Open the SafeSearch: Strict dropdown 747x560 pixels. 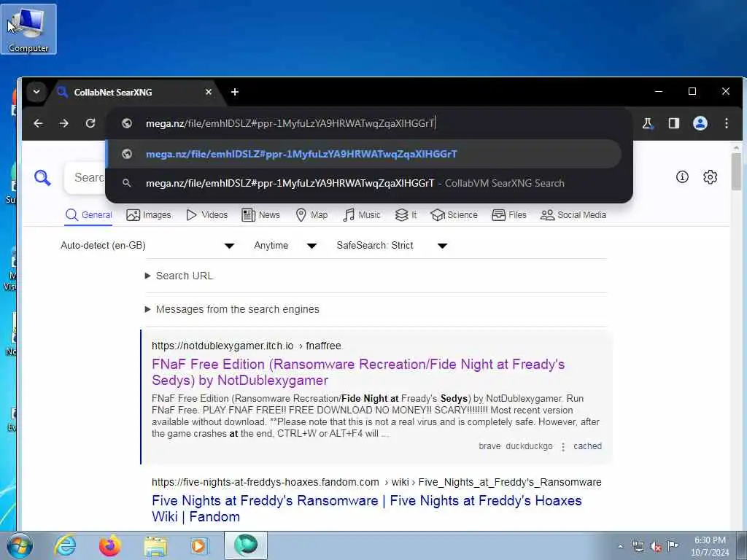pos(392,245)
